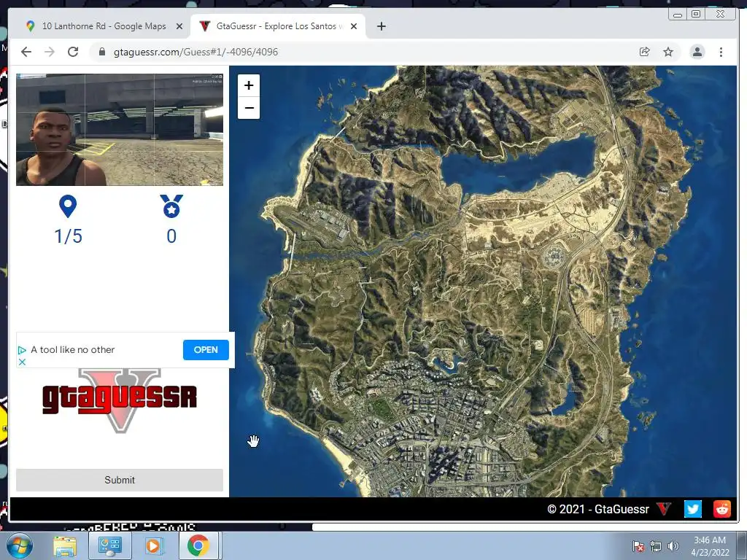Click the '1/5' round counter
Image resolution: width=747 pixels, height=560 pixels.
[68, 236]
